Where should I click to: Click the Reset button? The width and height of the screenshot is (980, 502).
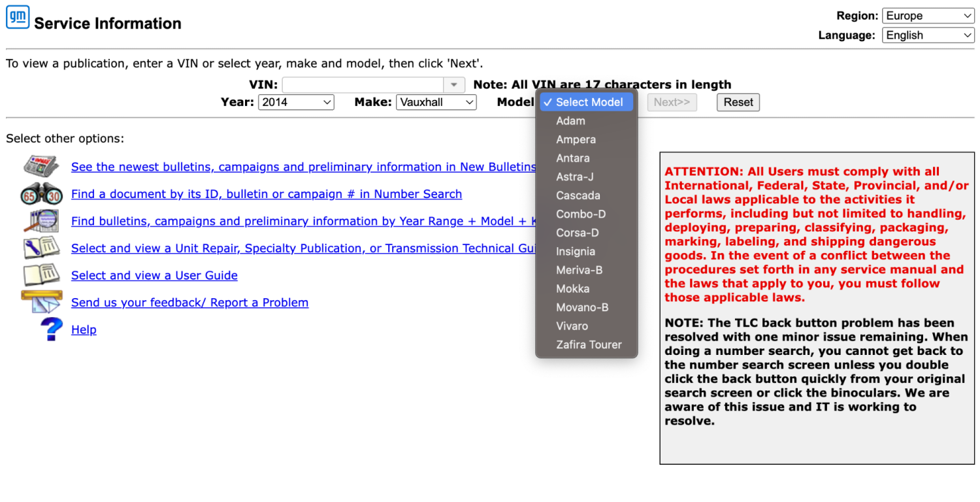coord(738,102)
